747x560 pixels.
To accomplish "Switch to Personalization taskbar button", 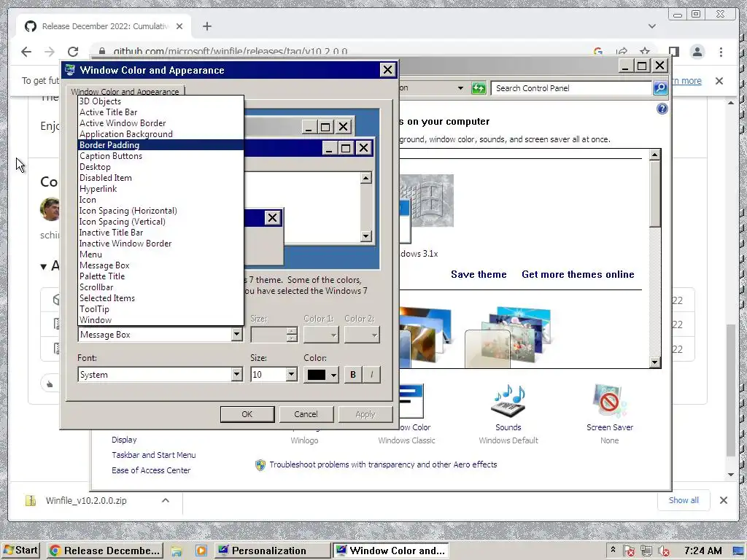I will [273, 551].
